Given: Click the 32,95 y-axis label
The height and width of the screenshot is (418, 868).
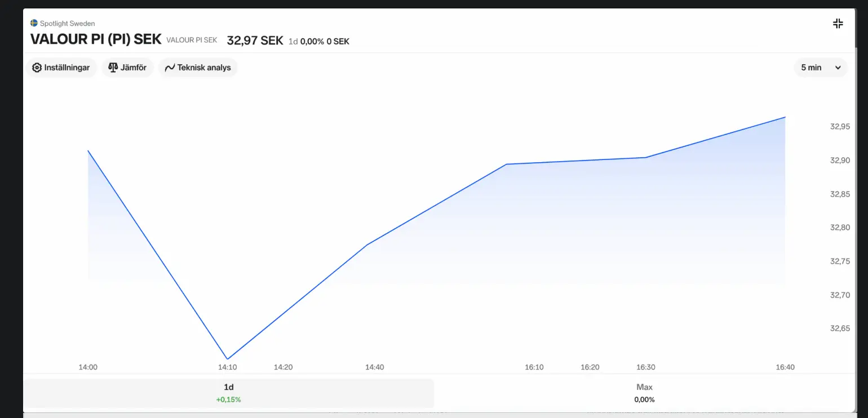Looking at the screenshot, I should click(840, 127).
